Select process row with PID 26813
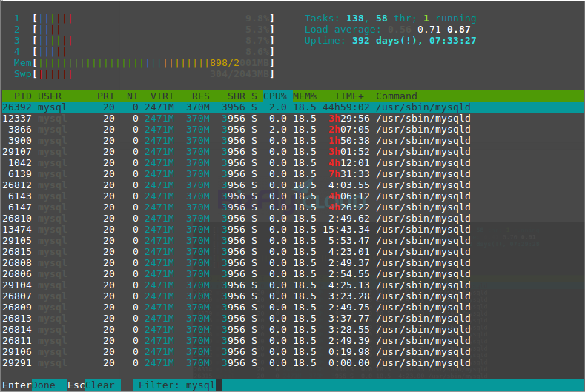The height and width of the screenshot is (392, 585). coord(292,319)
